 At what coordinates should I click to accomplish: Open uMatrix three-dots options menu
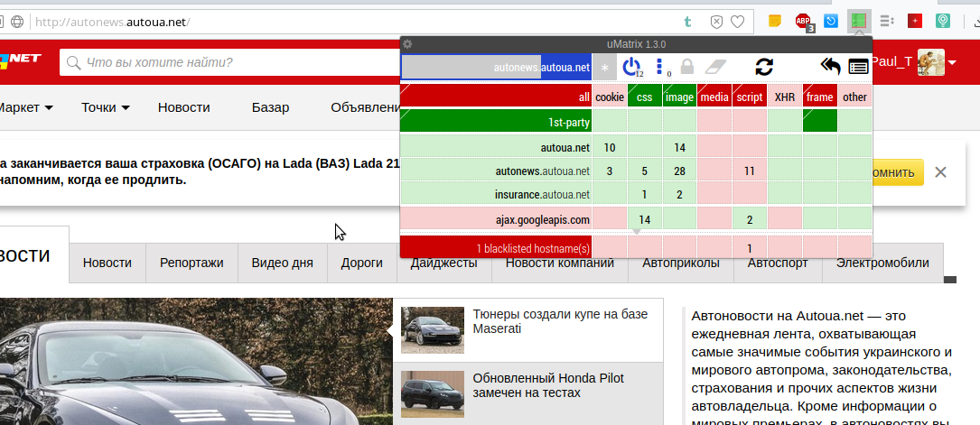click(659, 66)
